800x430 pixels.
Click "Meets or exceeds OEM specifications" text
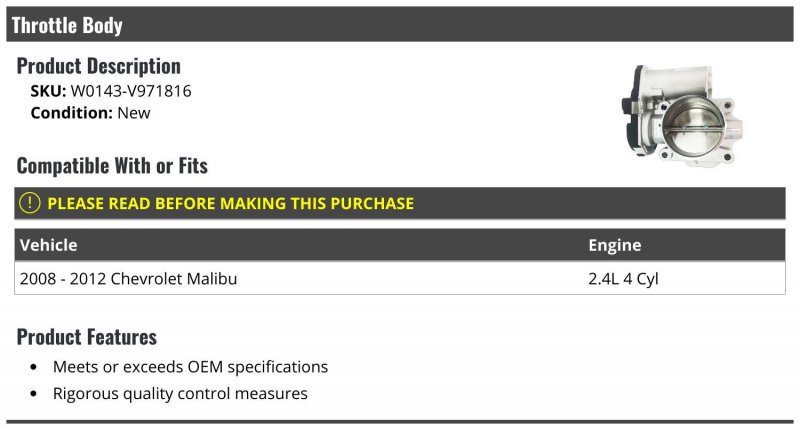pos(190,367)
